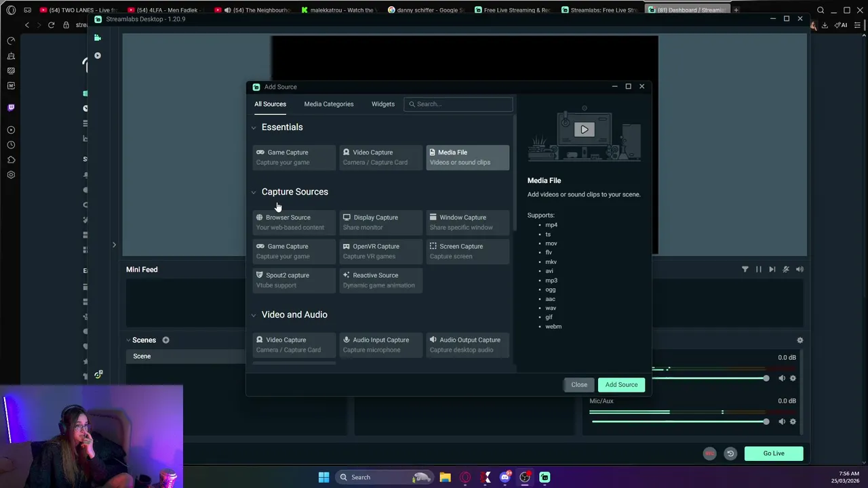Choose the Audio Input Capture source

click(380, 344)
